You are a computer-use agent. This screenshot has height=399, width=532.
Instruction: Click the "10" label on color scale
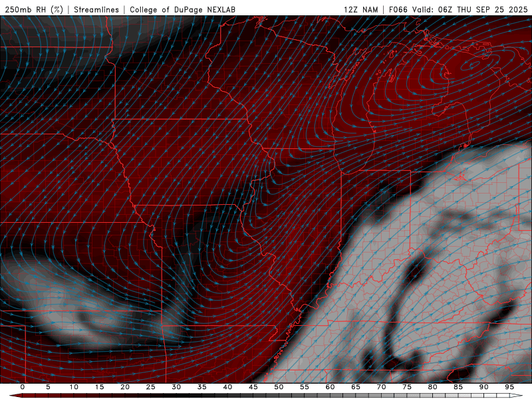(74, 387)
